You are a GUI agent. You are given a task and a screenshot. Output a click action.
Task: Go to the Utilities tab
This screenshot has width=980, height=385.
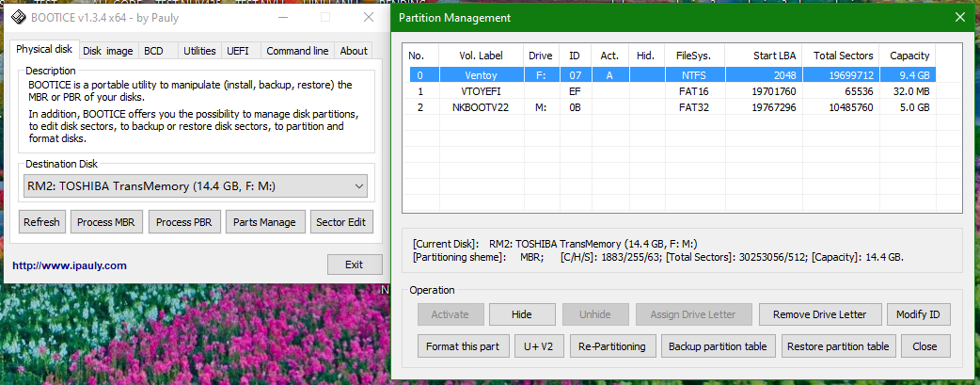(199, 52)
